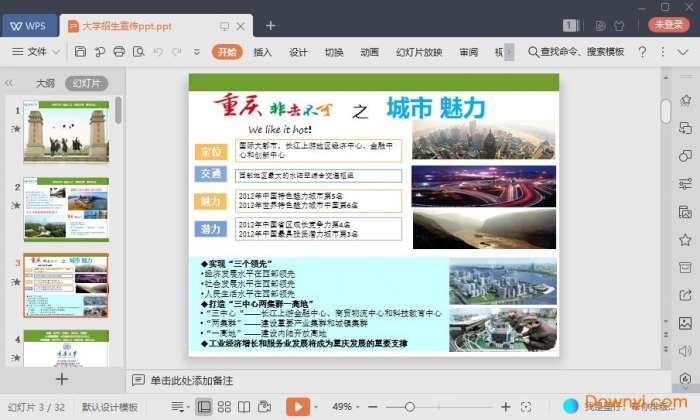The image size is (700, 420).
Task: Select the 幻灯片放映 ribbon tab
Action: coord(419,52)
